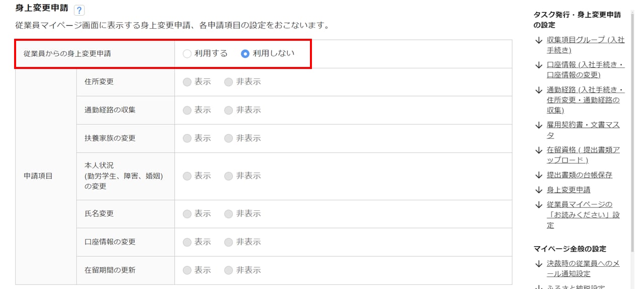Screen dimensions: 644x289
Task: Choose 表示 for 住所変更
Action: click(187, 82)
